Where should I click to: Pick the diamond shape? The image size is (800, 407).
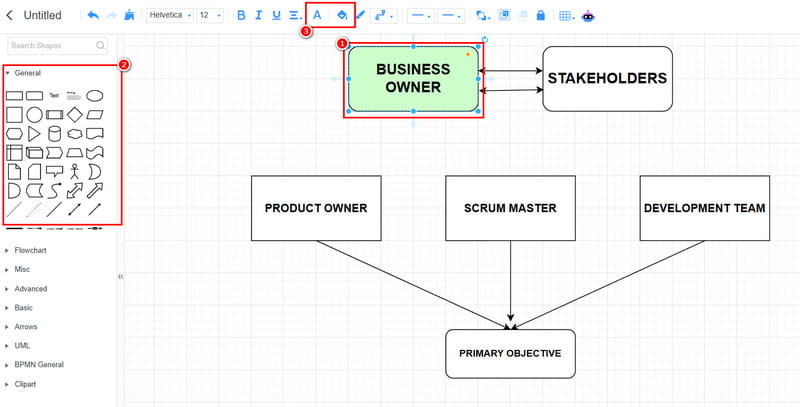(74, 115)
